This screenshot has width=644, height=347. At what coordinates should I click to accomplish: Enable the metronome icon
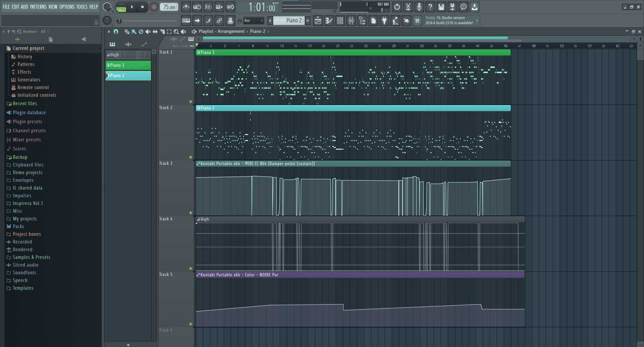[x=186, y=7]
